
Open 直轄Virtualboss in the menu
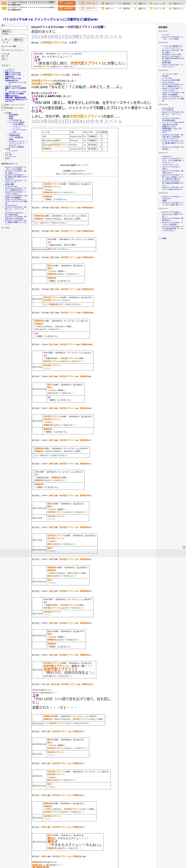[12, 96]
